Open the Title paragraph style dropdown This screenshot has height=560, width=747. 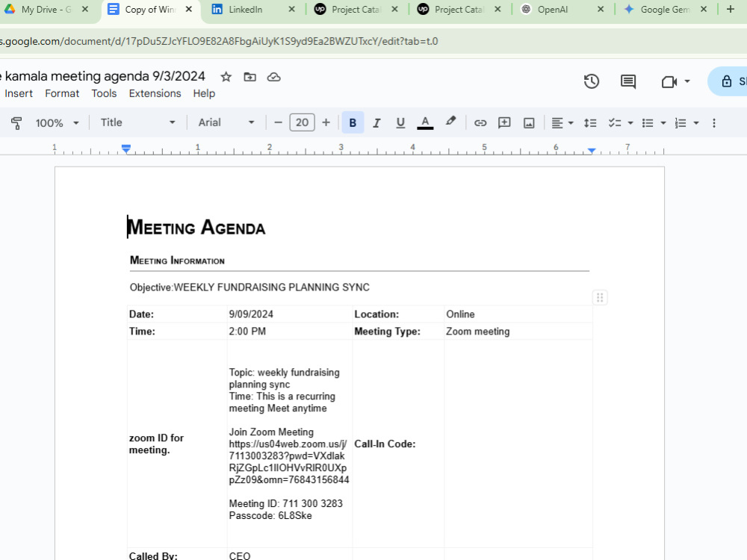[137, 123]
